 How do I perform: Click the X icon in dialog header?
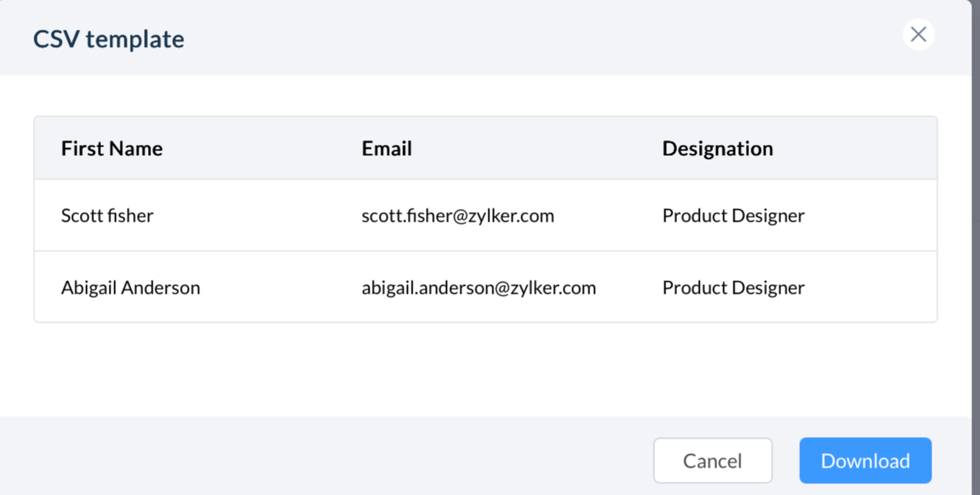[x=918, y=34]
